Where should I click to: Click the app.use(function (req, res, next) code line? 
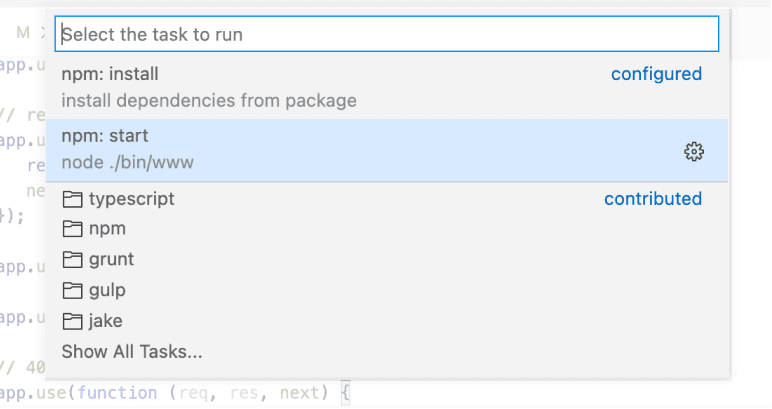[x=180, y=394]
